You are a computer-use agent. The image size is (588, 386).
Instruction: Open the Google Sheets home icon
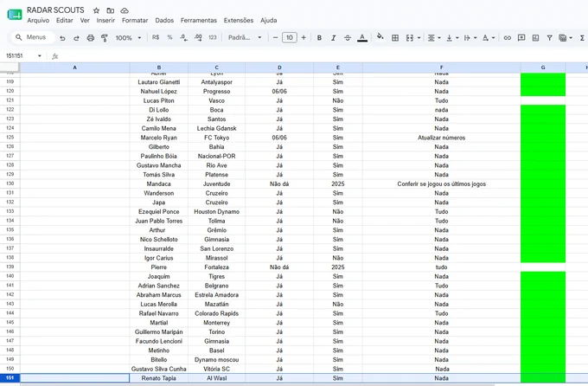(15, 15)
